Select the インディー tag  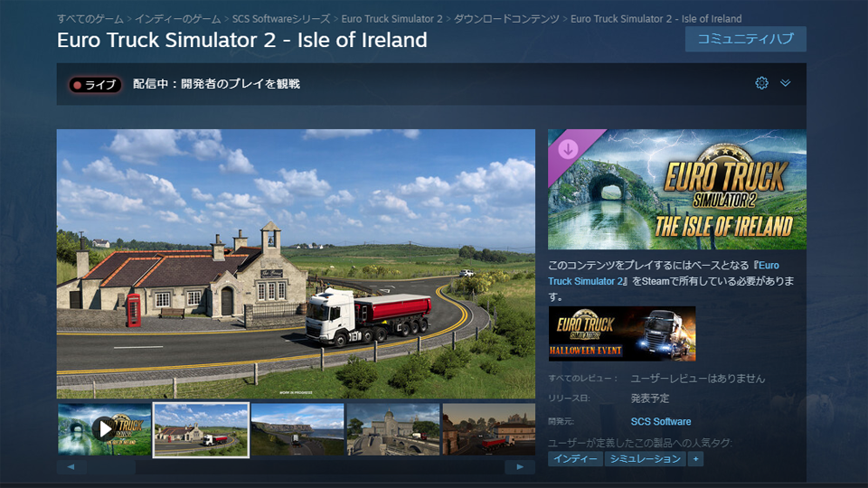[x=575, y=459]
